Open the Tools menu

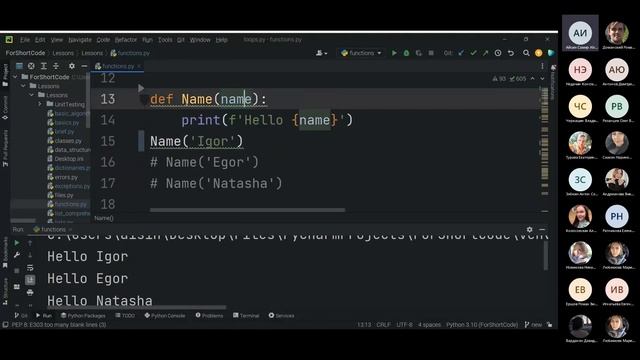point(165,40)
